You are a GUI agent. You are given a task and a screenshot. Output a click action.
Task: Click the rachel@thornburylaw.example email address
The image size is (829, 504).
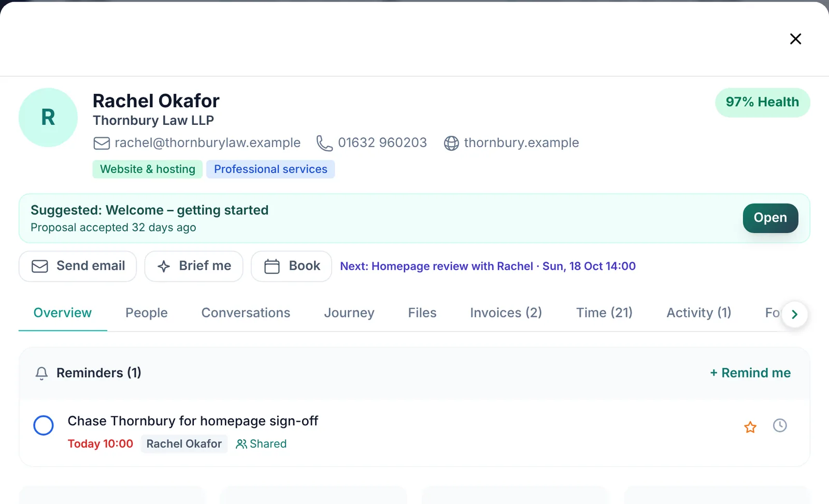coord(207,143)
